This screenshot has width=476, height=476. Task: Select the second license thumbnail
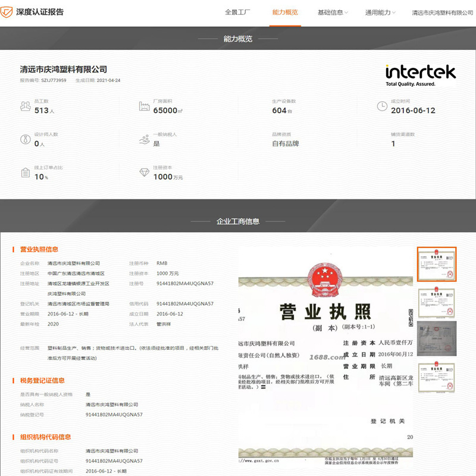[x=437, y=303]
